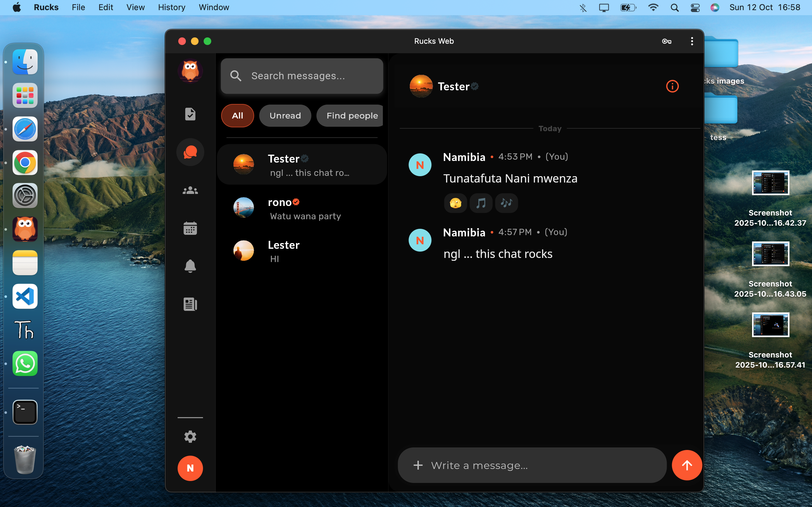Click the chat info icon
This screenshot has height=507, width=812.
pos(672,86)
